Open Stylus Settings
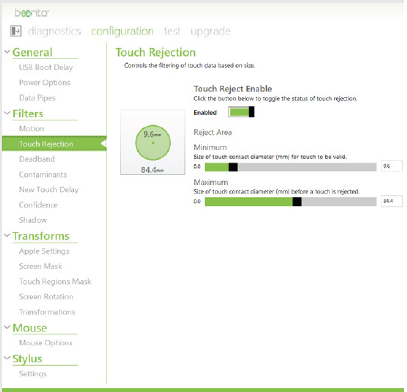 (x=33, y=374)
